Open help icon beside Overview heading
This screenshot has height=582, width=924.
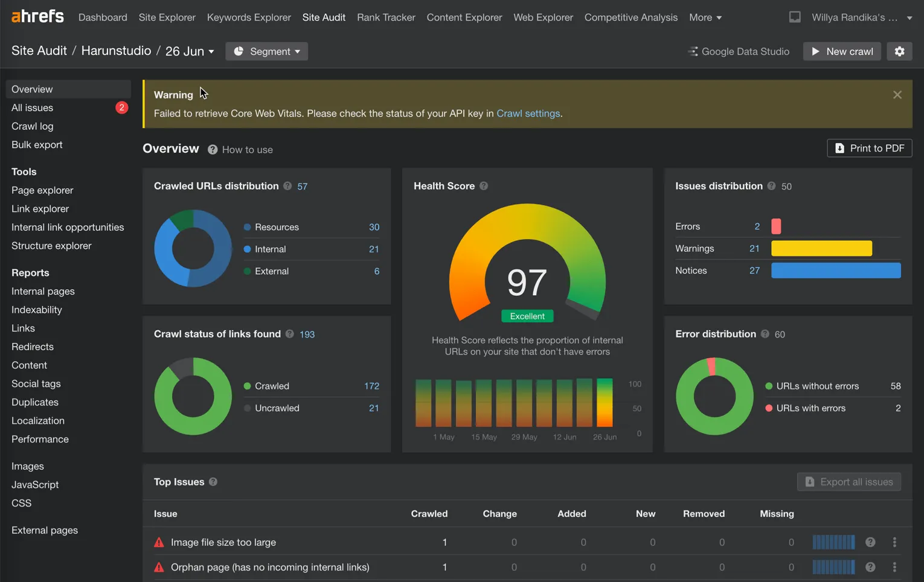point(213,150)
